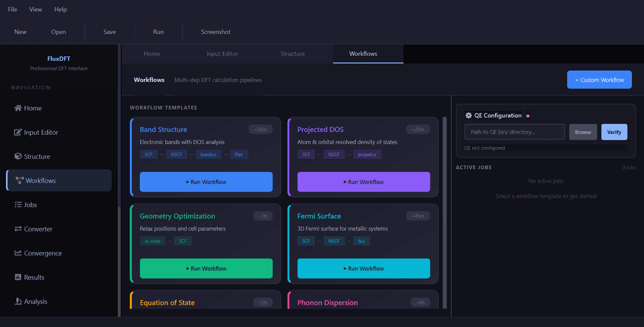This screenshot has height=327, width=644.
Task: Click the QE Configuration gear icon
Action: coord(469,115)
